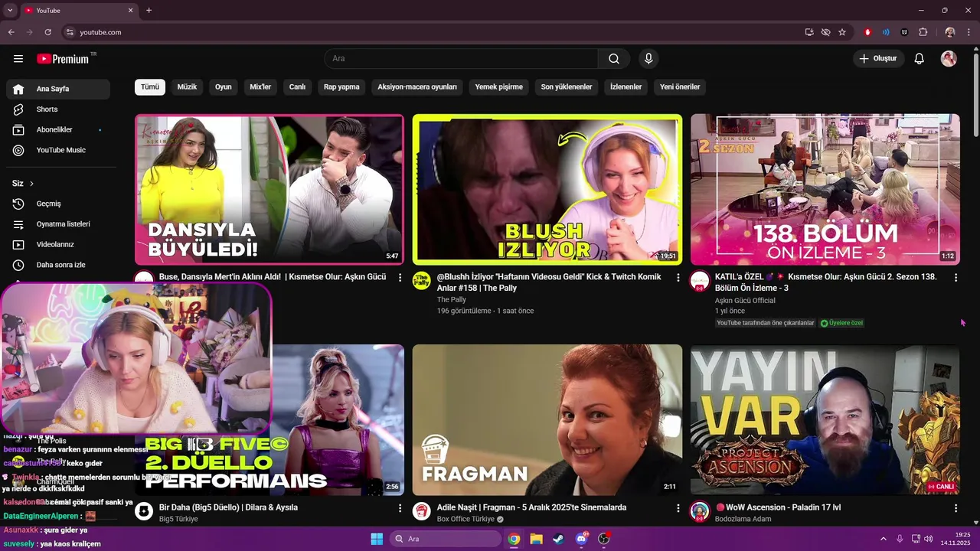Open more options for WoW Ascension video
The width and height of the screenshot is (980, 551).
(955, 508)
